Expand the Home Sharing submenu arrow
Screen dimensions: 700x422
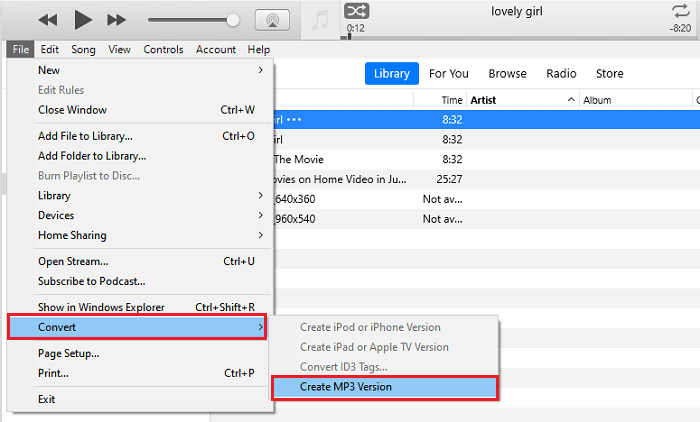tap(260, 235)
